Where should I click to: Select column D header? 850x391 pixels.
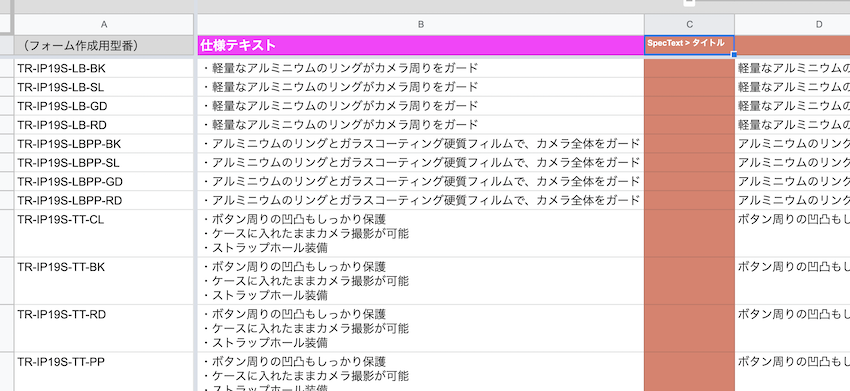pyautogui.click(x=793, y=24)
